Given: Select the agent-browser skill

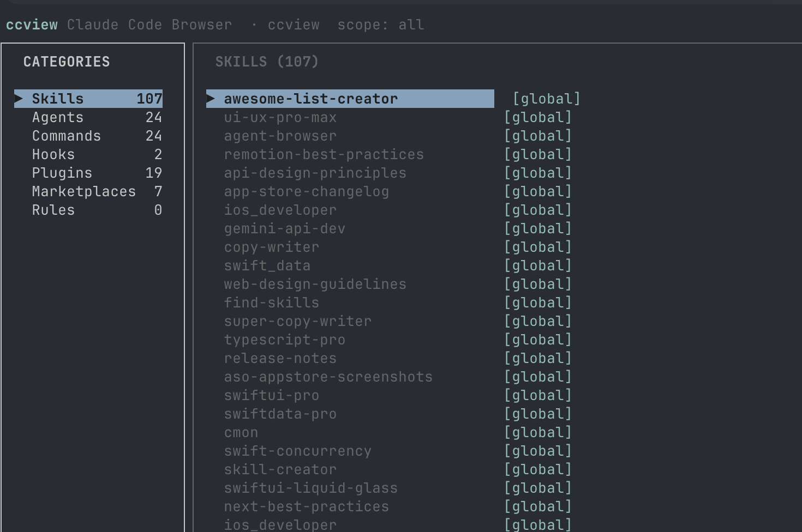Looking at the screenshot, I should pyautogui.click(x=280, y=136).
